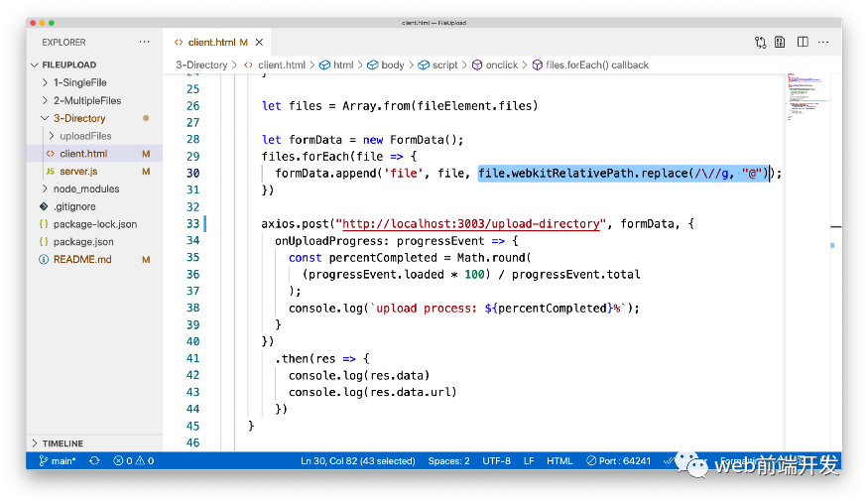Click the JS icon beside server.js
Viewport: 868px width, 504px height.
click(x=50, y=171)
